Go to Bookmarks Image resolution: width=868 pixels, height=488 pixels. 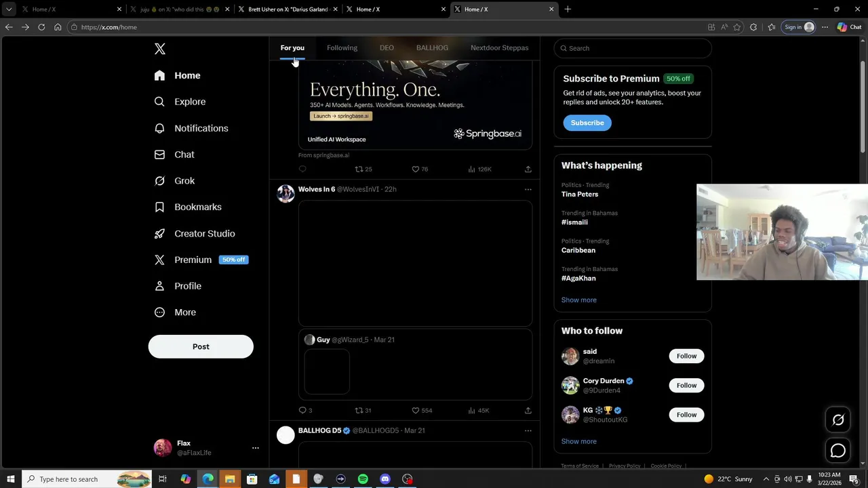click(188, 207)
